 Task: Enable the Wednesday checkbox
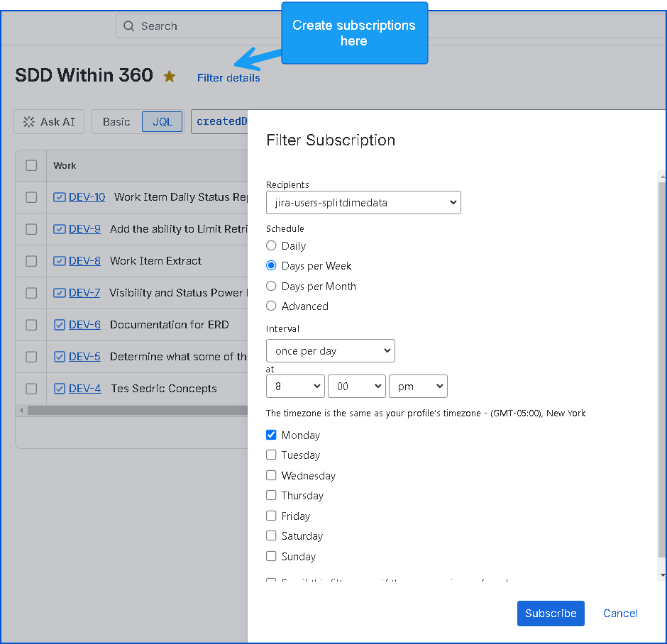tap(271, 475)
